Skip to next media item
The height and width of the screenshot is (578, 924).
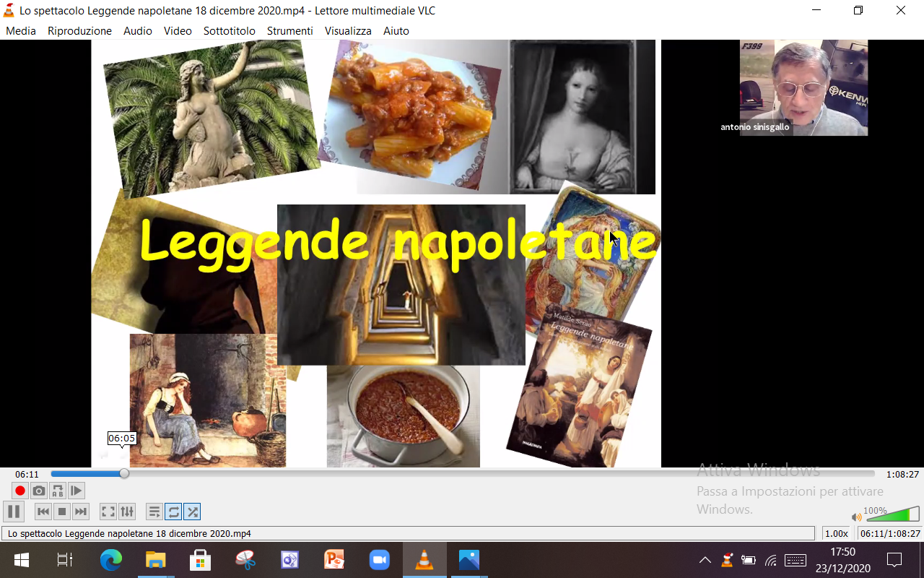[81, 512]
